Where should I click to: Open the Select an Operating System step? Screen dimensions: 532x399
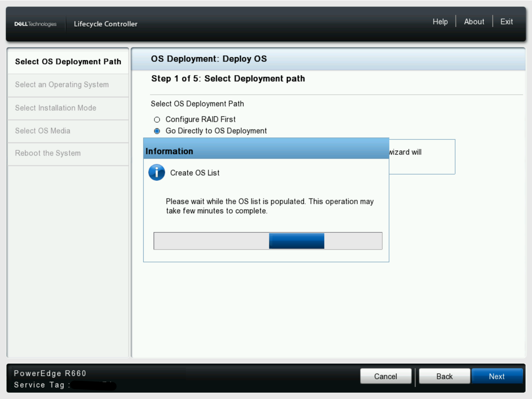68,85
